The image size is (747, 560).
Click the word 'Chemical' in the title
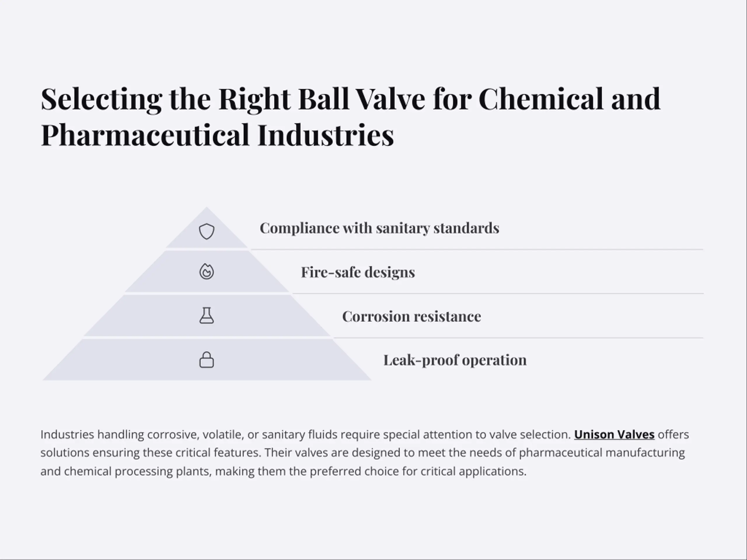pos(541,99)
